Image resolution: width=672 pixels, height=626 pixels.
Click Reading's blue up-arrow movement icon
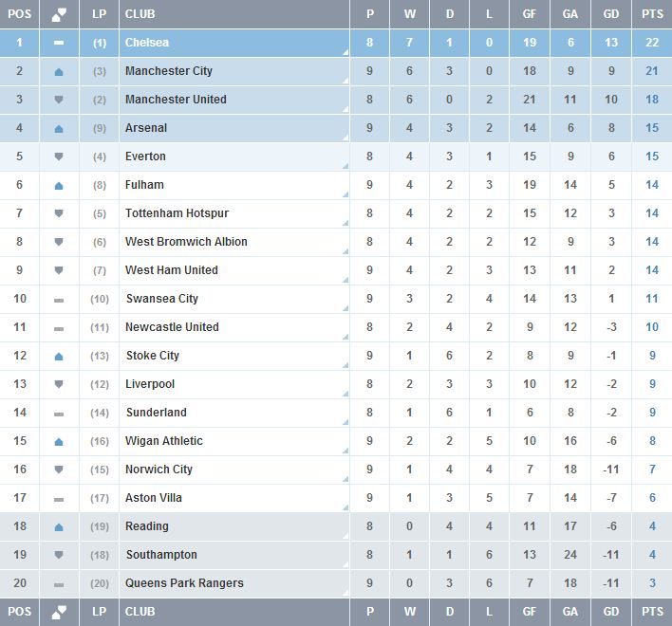59,526
